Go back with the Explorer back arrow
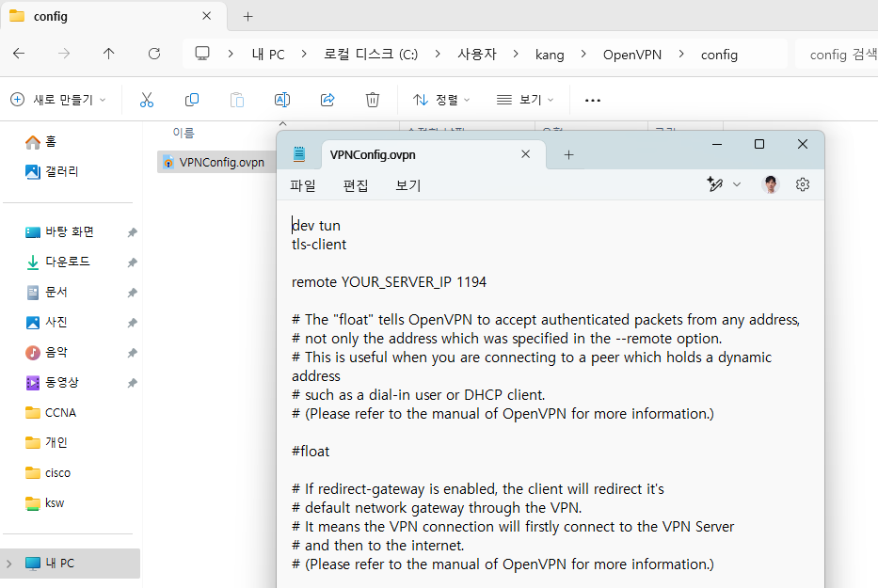 tap(19, 54)
